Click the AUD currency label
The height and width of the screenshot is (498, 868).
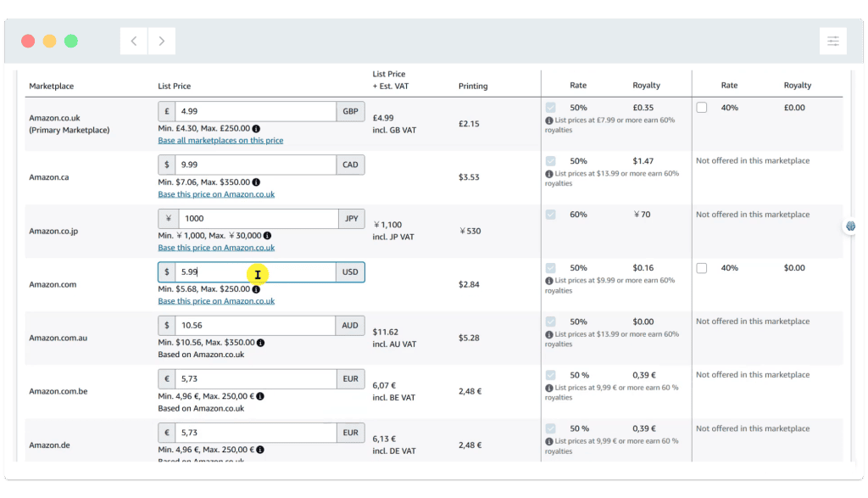click(x=350, y=325)
